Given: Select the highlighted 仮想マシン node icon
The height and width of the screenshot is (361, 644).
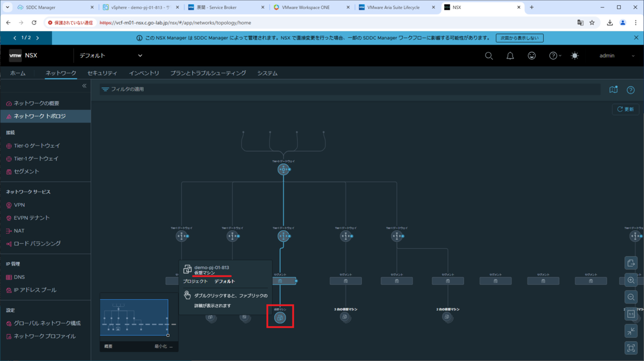Looking at the screenshot, I should pyautogui.click(x=280, y=317).
